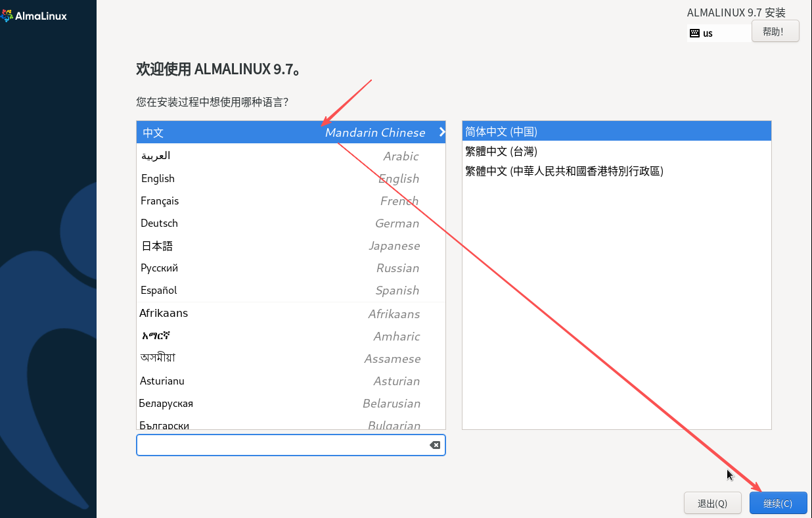Screen dimensions: 812x518
Task: Expand 中文 Mandarin Chinese chevron arrow
Action: click(x=442, y=132)
